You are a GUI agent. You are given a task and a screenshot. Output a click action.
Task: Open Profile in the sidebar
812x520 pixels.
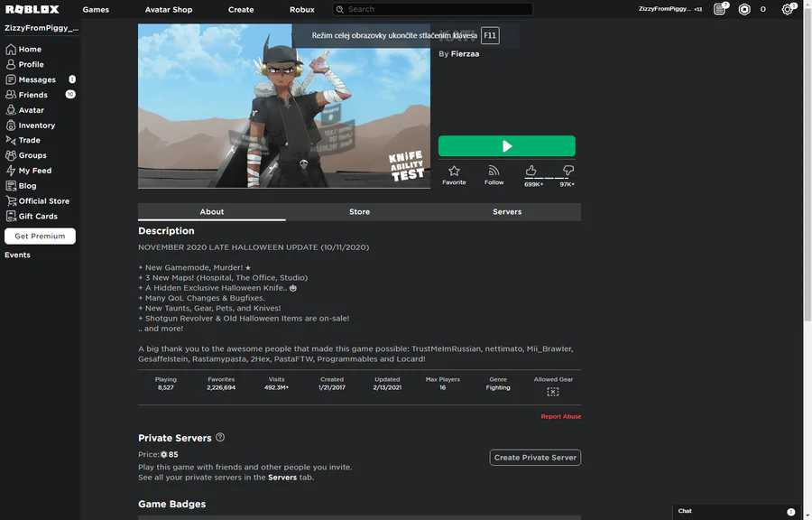(25, 64)
